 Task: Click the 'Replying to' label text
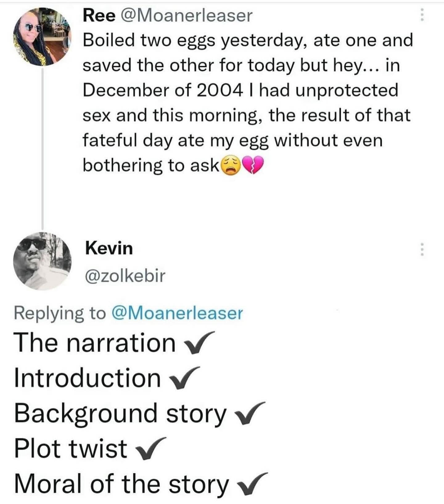(x=60, y=313)
